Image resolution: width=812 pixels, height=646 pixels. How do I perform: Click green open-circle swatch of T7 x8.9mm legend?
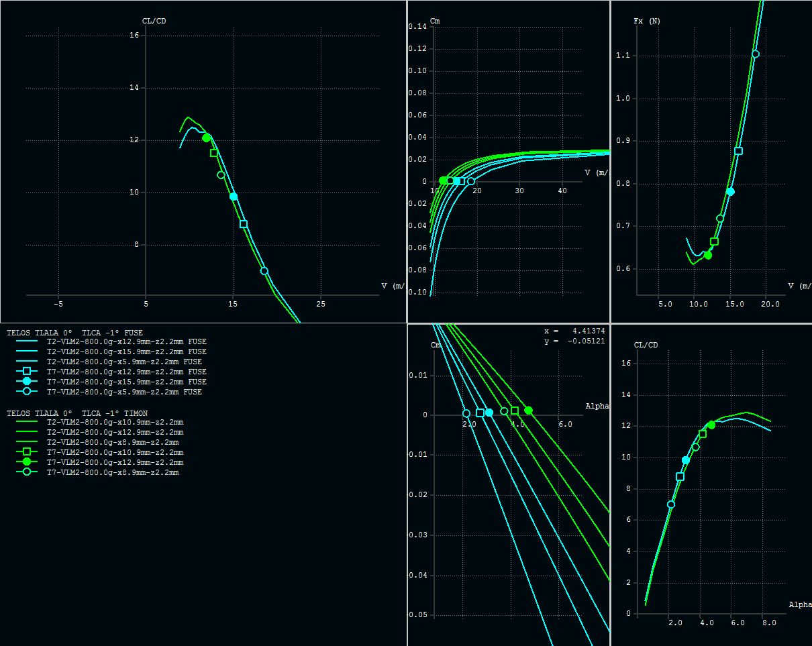(x=26, y=472)
